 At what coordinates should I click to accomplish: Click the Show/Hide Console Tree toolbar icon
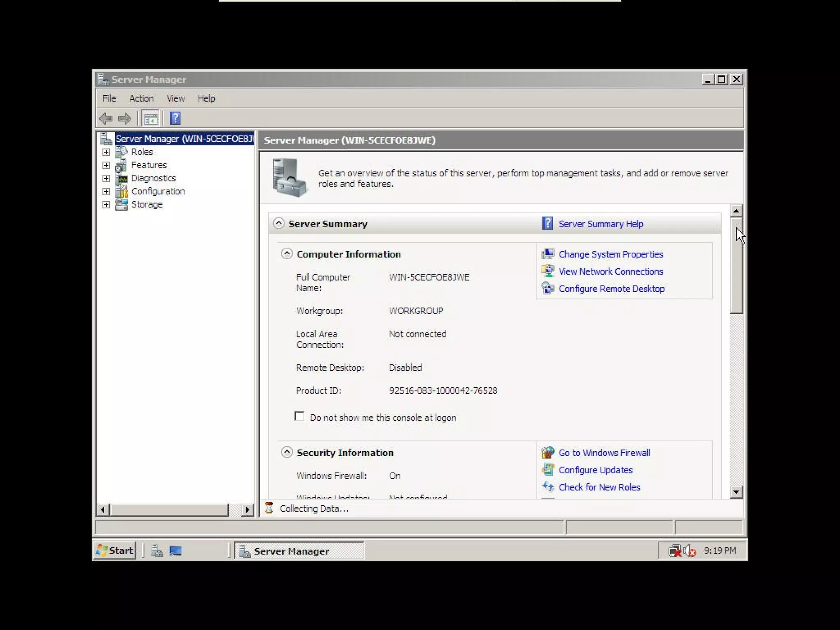pos(151,119)
